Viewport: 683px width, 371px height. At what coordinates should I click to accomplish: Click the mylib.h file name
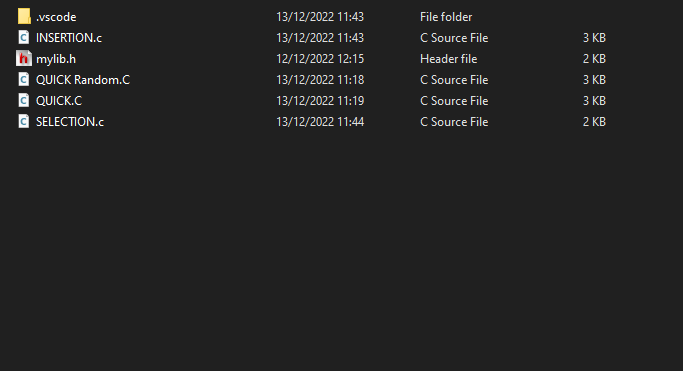56,59
